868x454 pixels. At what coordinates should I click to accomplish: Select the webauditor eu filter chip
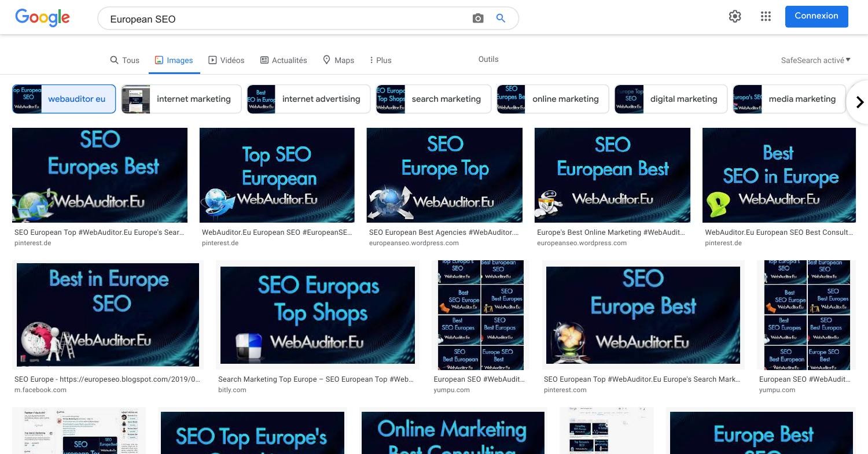(64, 99)
